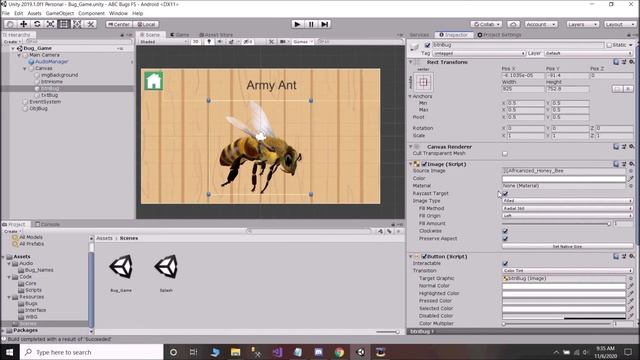Click the Windows Start button
The width and height of the screenshot is (640, 360).
(x=9, y=352)
